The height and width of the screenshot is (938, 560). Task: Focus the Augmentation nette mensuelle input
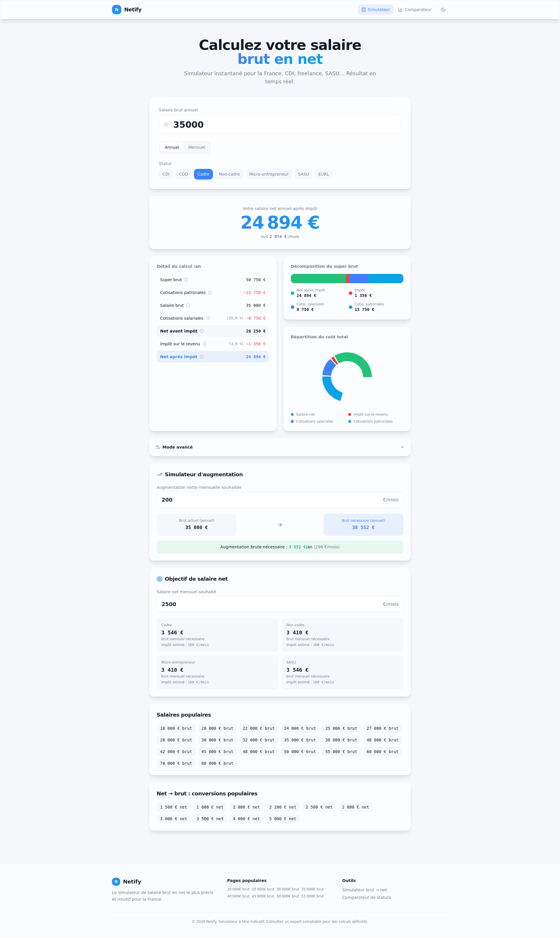(280, 500)
